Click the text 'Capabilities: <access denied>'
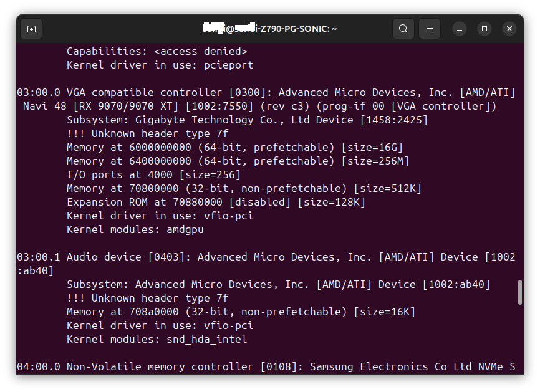Viewport: 540px width, 392px height. [157, 51]
